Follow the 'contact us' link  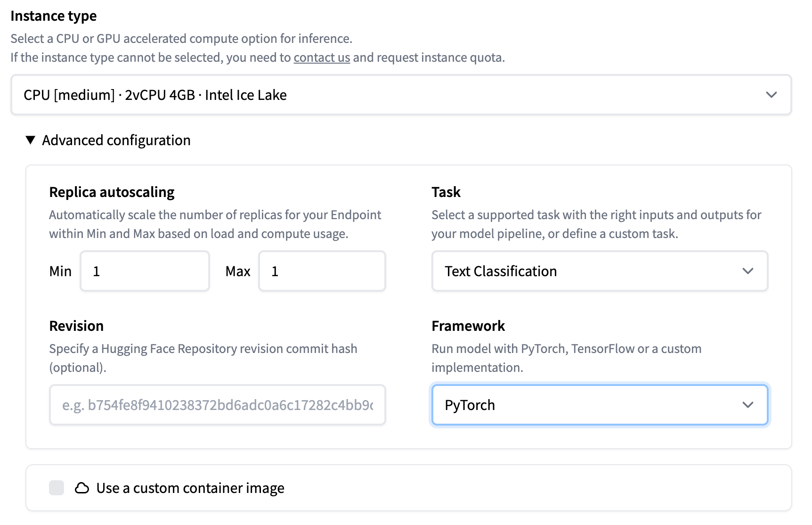click(322, 57)
